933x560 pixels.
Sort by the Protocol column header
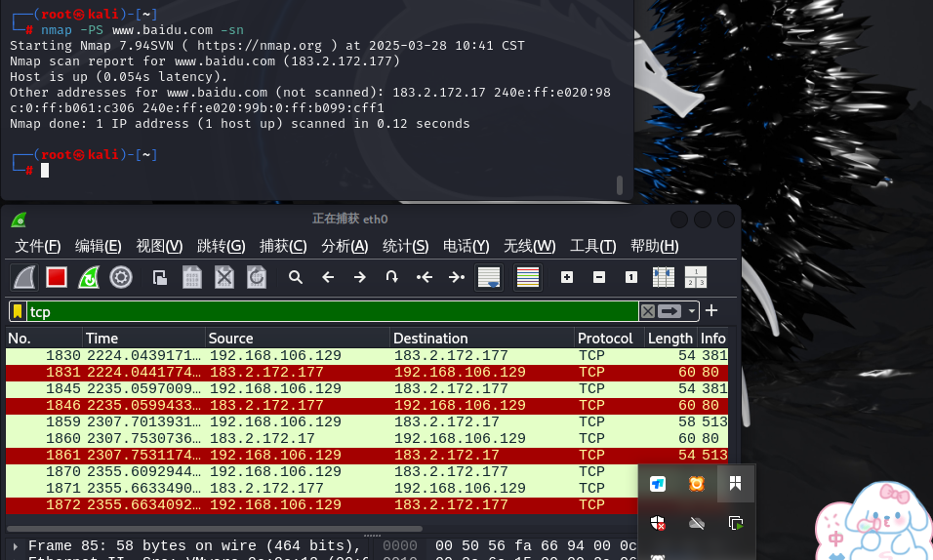609,338
